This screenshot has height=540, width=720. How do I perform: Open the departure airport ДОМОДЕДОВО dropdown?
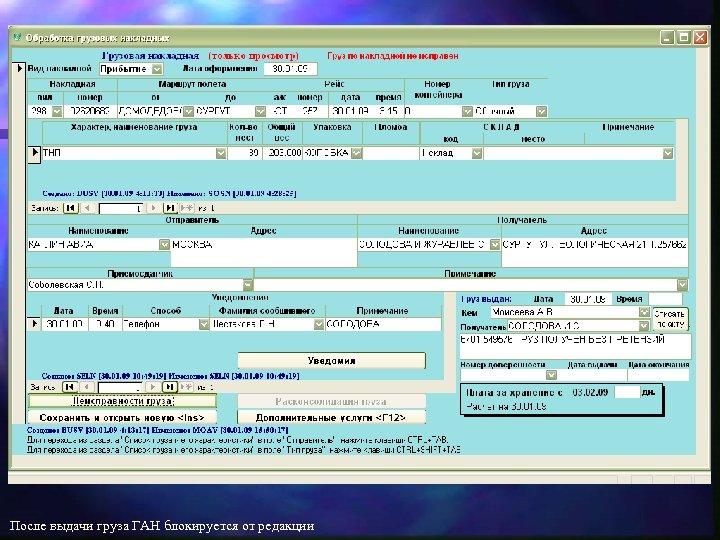188,111
